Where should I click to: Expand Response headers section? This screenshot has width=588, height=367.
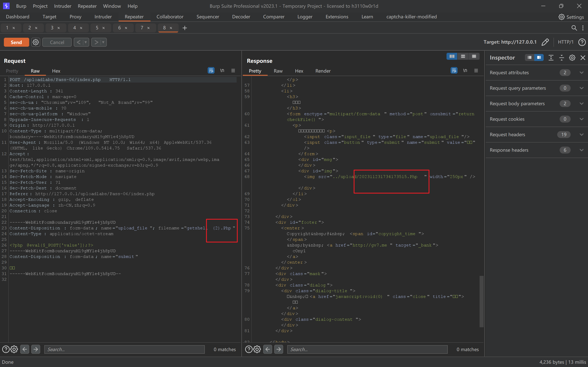click(x=581, y=150)
